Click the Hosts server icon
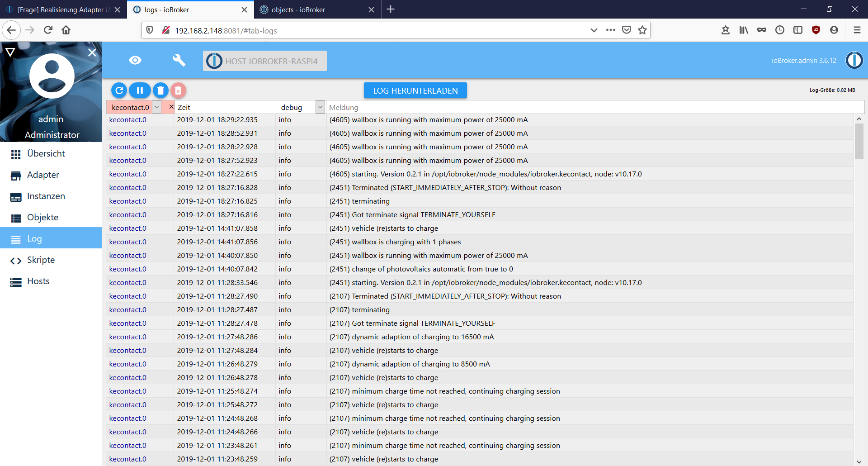This screenshot has width=868, height=466. pos(16,282)
